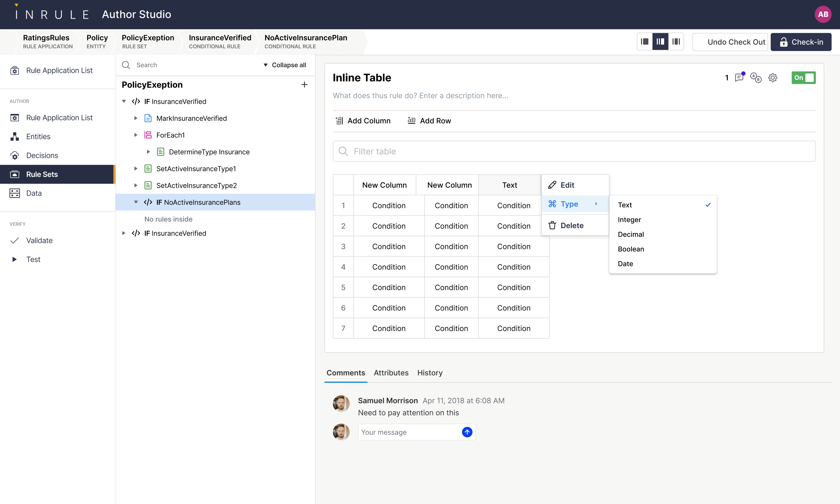Click the rule description placeholder text

420,96
